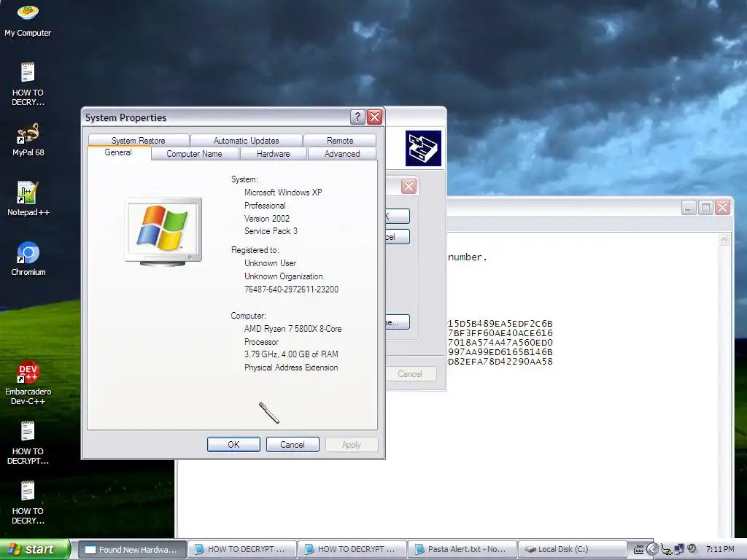Click the Notepad scrollbar up arrow

tap(724, 239)
